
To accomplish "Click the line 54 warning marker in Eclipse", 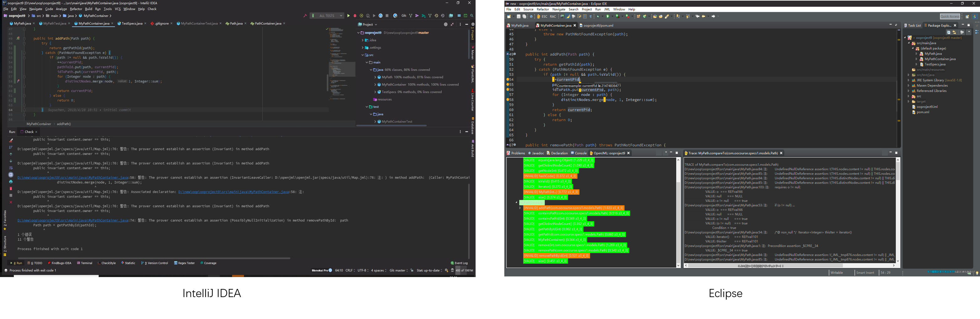I will (508, 80).
